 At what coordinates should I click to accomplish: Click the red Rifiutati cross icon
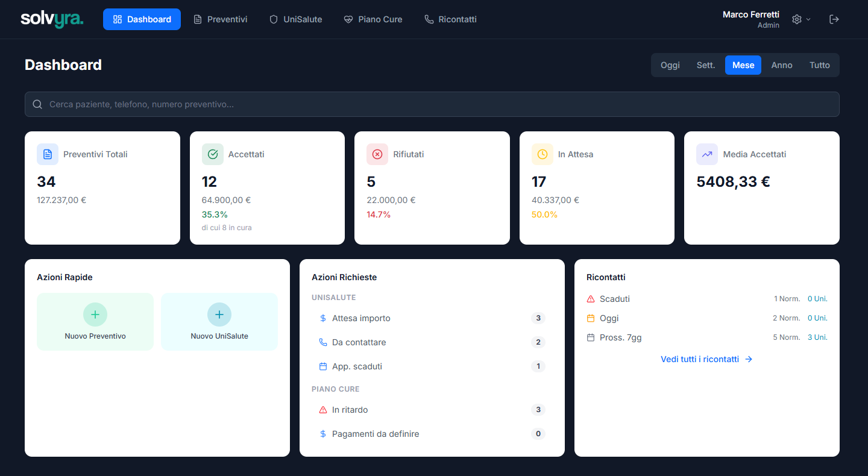(377, 154)
